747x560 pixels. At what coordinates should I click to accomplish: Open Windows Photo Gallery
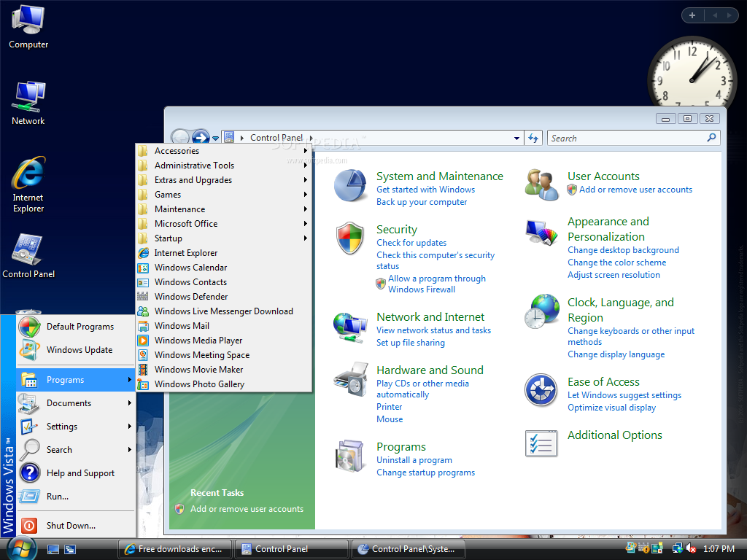(224, 384)
